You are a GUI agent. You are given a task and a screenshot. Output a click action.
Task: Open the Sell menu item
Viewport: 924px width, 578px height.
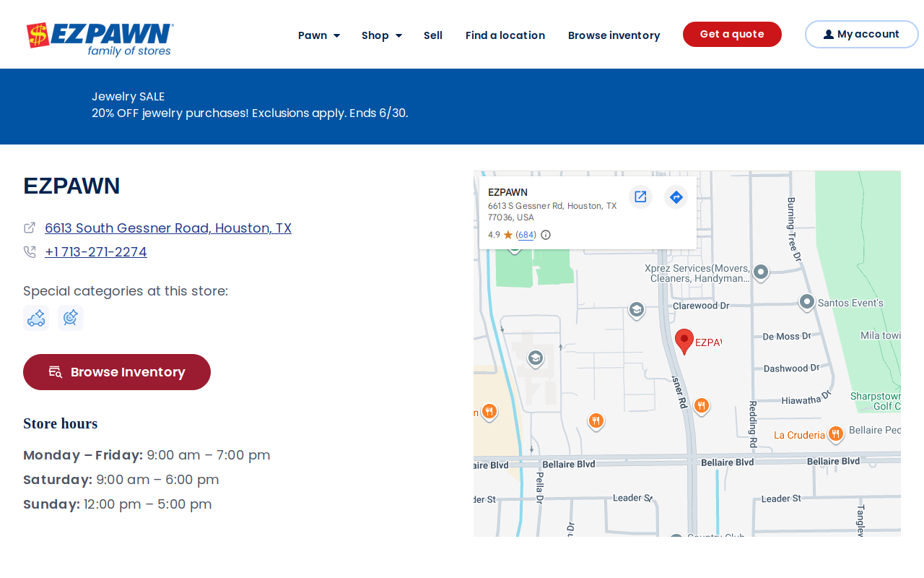tap(433, 35)
